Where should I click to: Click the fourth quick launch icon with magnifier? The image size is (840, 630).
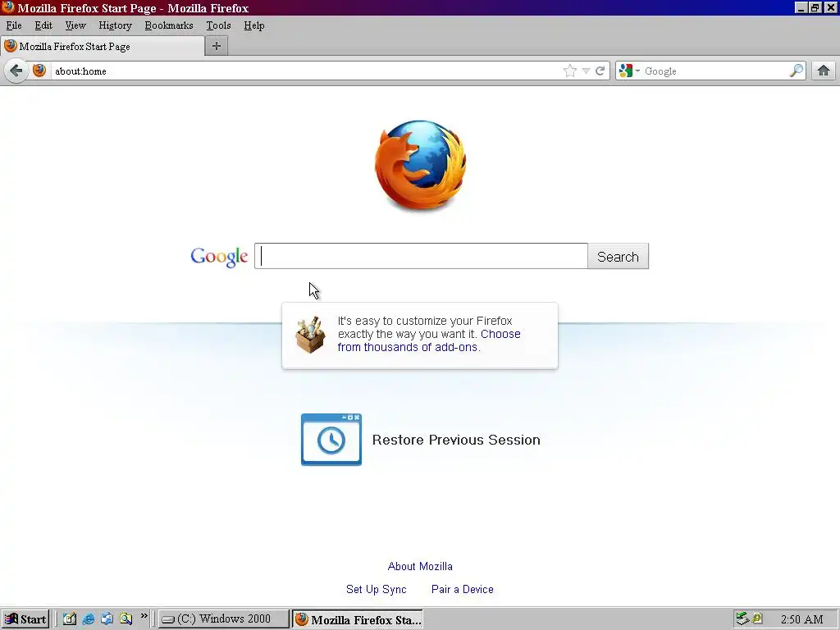126,619
